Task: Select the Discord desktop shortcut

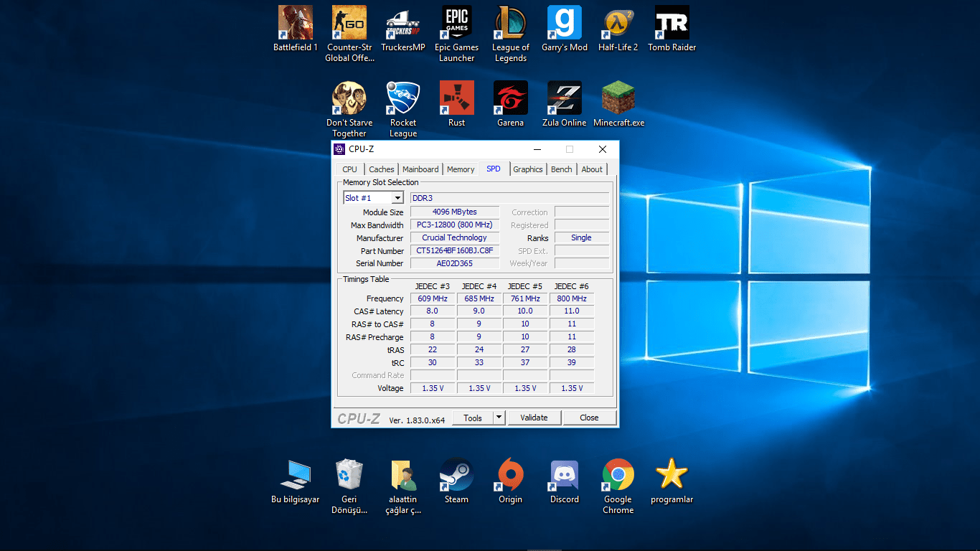Action: [564, 475]
